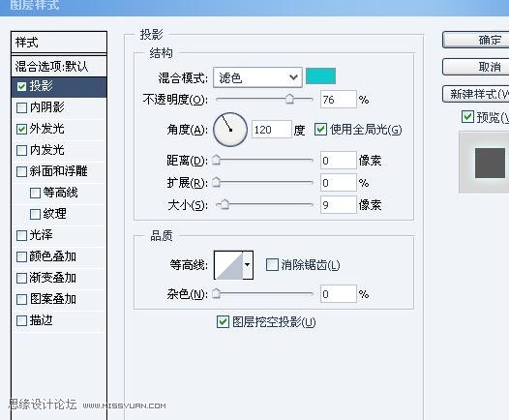Select the 样式 list header
509x420 pixels.
pos(59,43)
